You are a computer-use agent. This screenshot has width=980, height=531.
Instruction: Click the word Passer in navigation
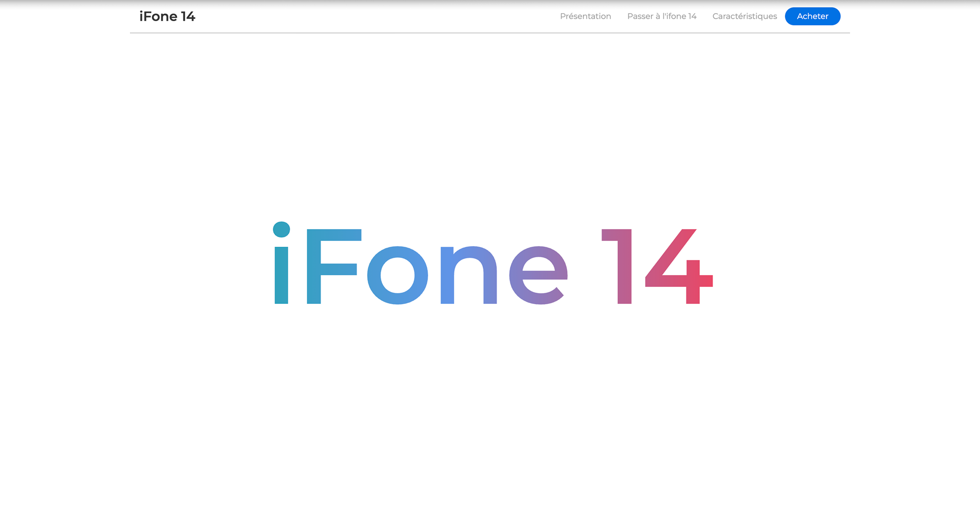(x=640, y=16)
